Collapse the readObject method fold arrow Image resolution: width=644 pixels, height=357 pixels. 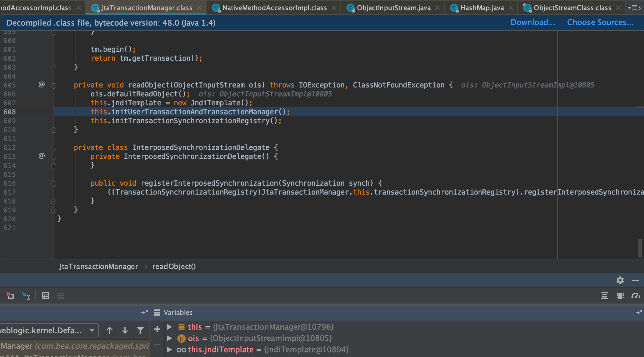(x=54, y=85)
